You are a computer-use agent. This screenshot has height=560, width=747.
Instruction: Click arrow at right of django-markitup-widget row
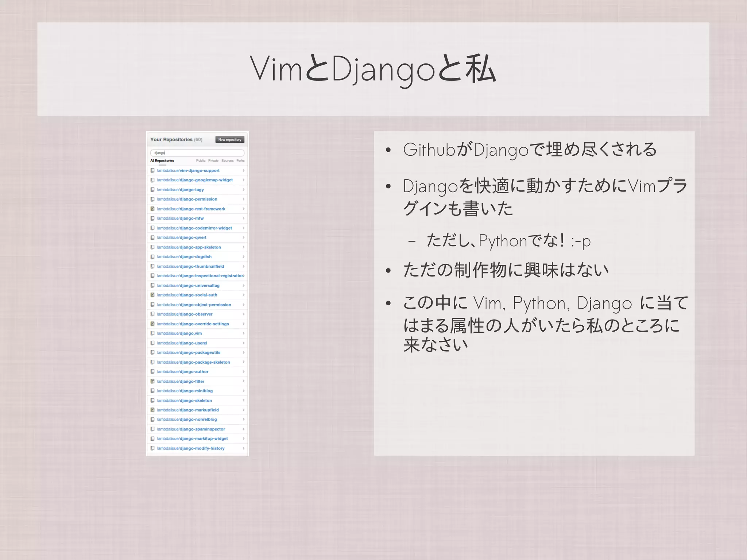243,439
